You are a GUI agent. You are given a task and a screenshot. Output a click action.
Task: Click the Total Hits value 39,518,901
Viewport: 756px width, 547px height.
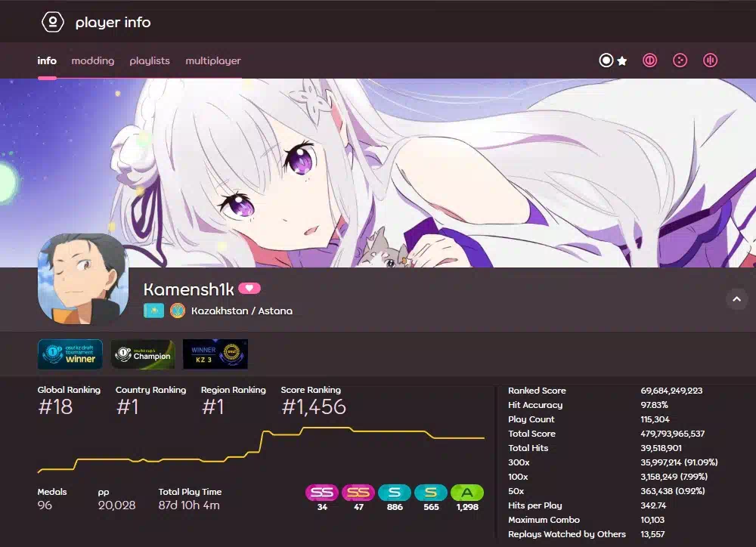[x=661, y=448]
